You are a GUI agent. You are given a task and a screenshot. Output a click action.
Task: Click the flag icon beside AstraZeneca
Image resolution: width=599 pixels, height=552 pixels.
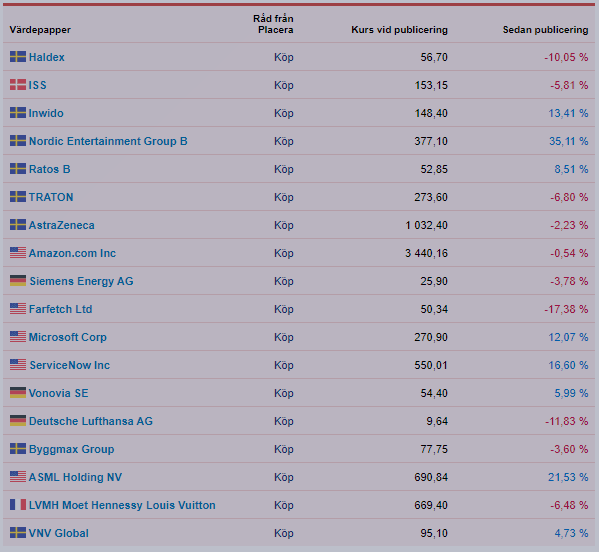click(x=18, y=225)
